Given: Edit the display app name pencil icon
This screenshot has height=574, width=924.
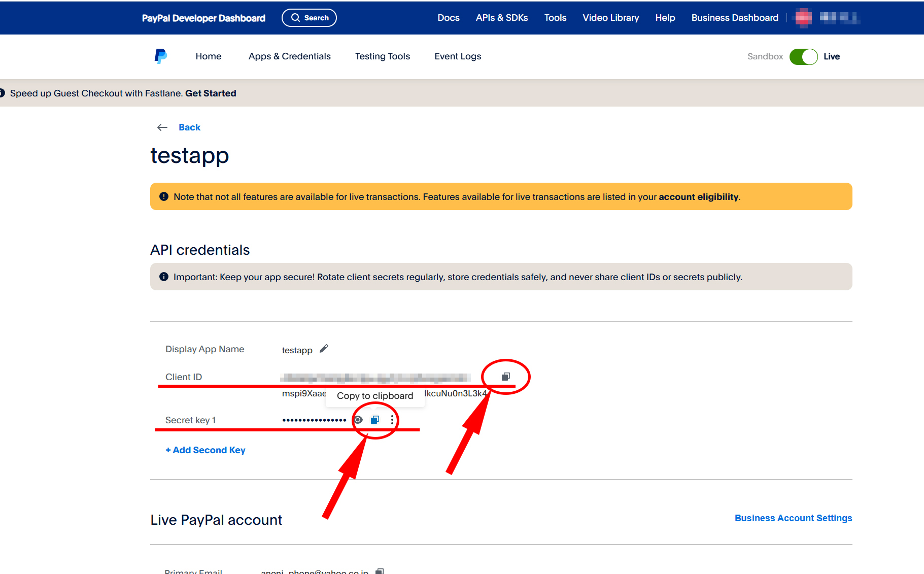Looking at the screenshot, I should coord(324,349).
